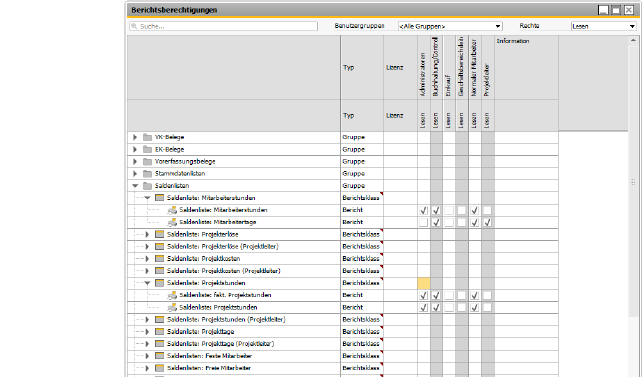Expand the Stammdatenlisten group

(135, 174)
